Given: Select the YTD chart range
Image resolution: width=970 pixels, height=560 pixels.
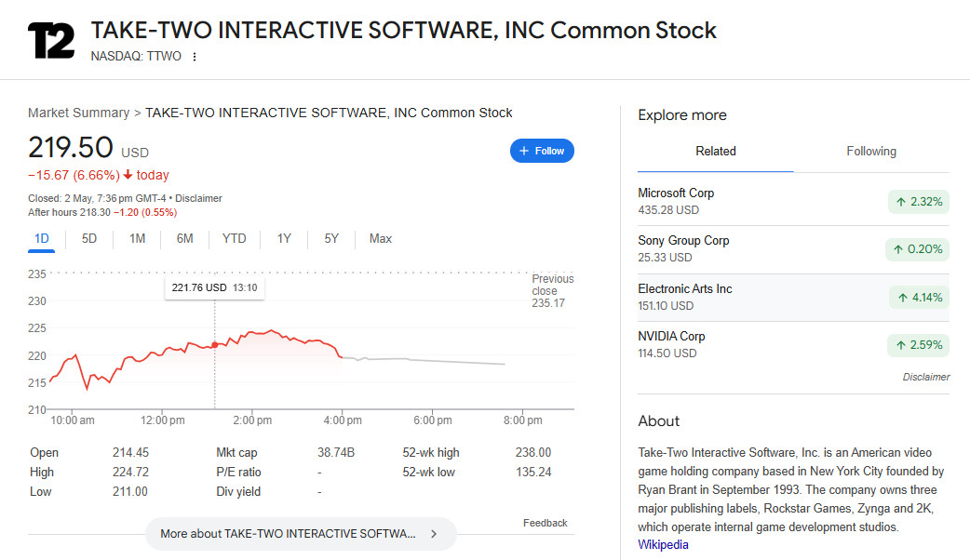Looking at the screenshot, I should (x=234, y=239).
